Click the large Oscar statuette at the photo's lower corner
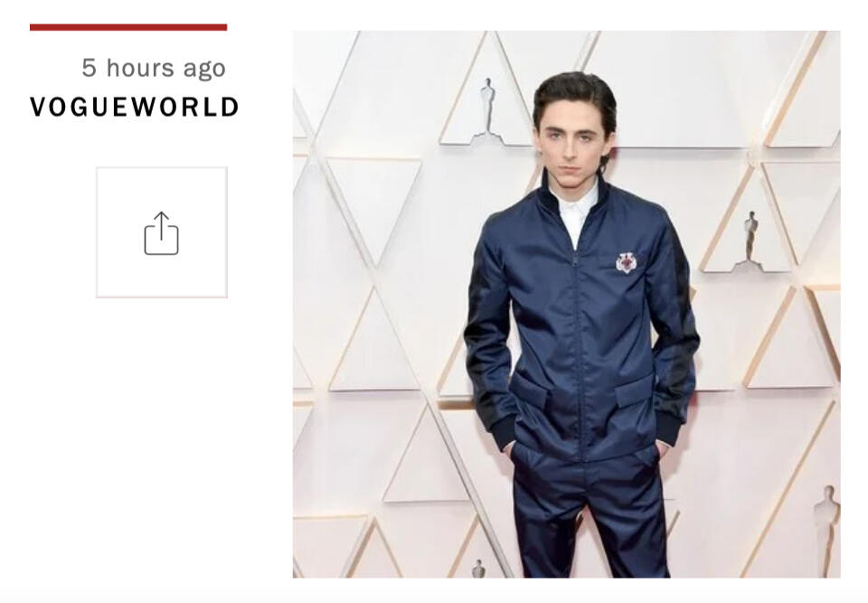 827,531
